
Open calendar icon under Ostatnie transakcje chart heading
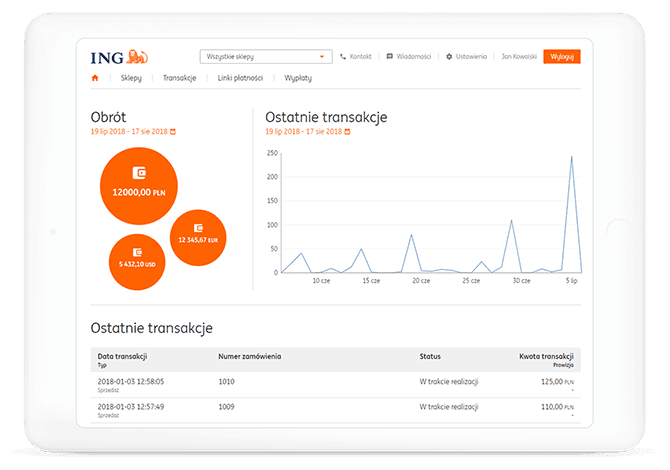(347, 132)
